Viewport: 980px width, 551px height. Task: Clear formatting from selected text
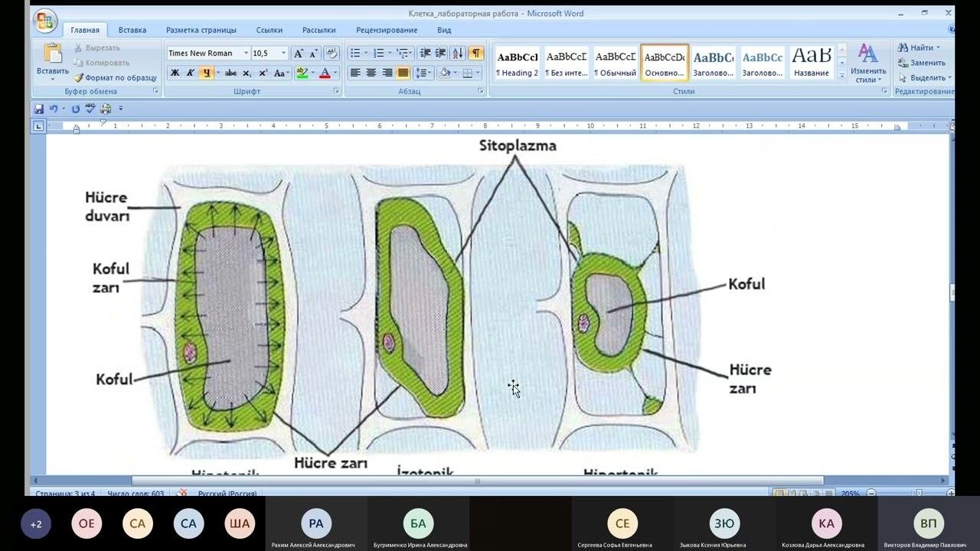pyautogui.click(x=332, y=53)
